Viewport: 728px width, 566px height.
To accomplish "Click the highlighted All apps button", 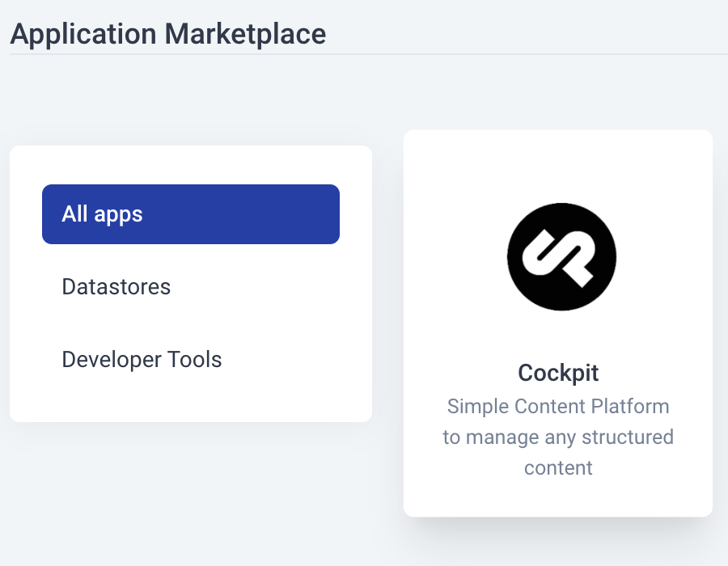I will (x=190, y=213).
